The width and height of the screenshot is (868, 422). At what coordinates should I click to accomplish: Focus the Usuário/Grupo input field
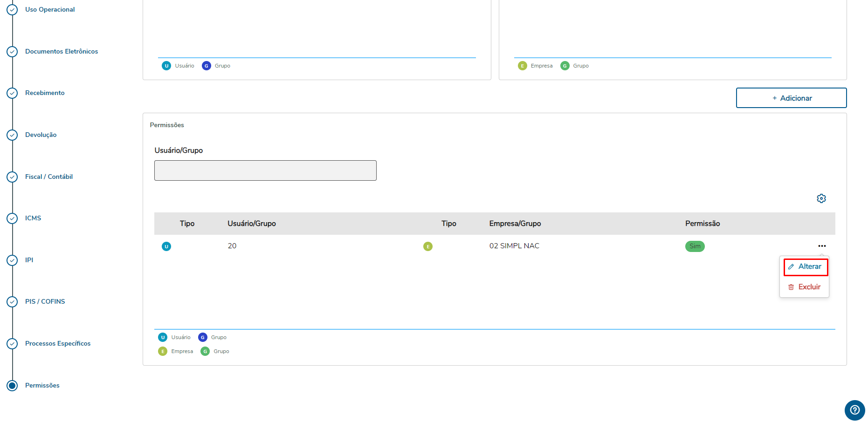(265, 170)
